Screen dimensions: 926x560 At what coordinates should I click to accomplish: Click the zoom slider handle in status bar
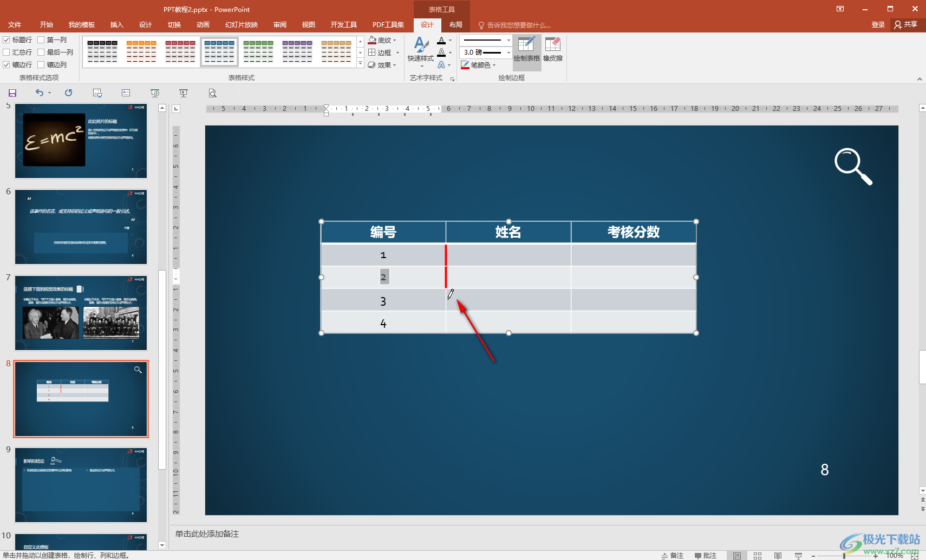point(844,556)
